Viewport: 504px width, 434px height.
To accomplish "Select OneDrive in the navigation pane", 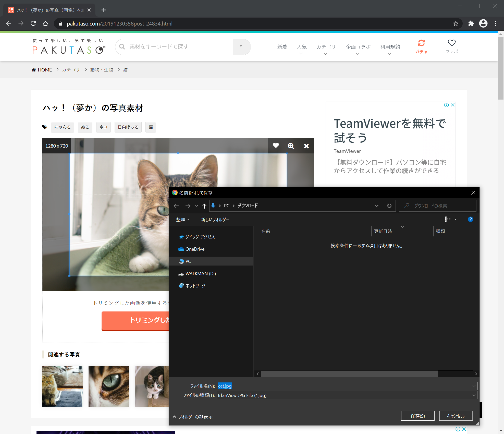I will tap(195, 249).
